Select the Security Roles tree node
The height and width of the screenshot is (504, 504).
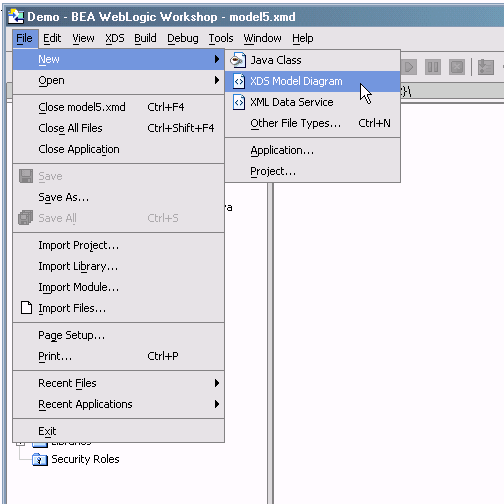click(85, 459)
